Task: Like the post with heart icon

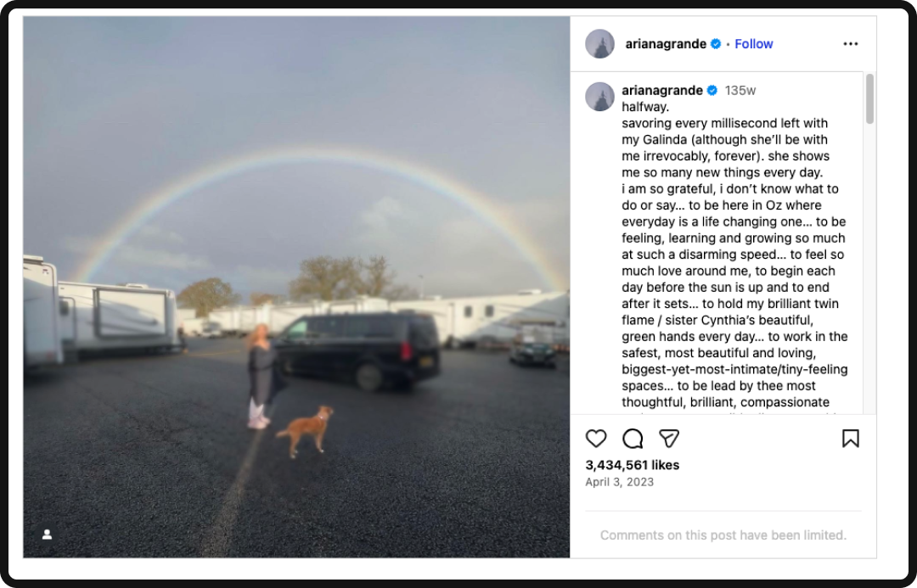Action: [x=596, y=439]
